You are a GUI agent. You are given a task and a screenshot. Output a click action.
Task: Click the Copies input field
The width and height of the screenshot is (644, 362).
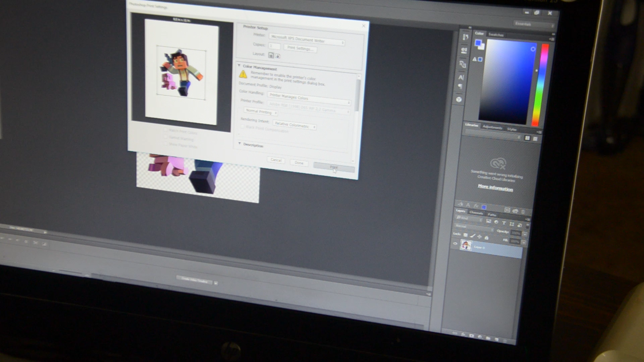(x=274, y=46)
